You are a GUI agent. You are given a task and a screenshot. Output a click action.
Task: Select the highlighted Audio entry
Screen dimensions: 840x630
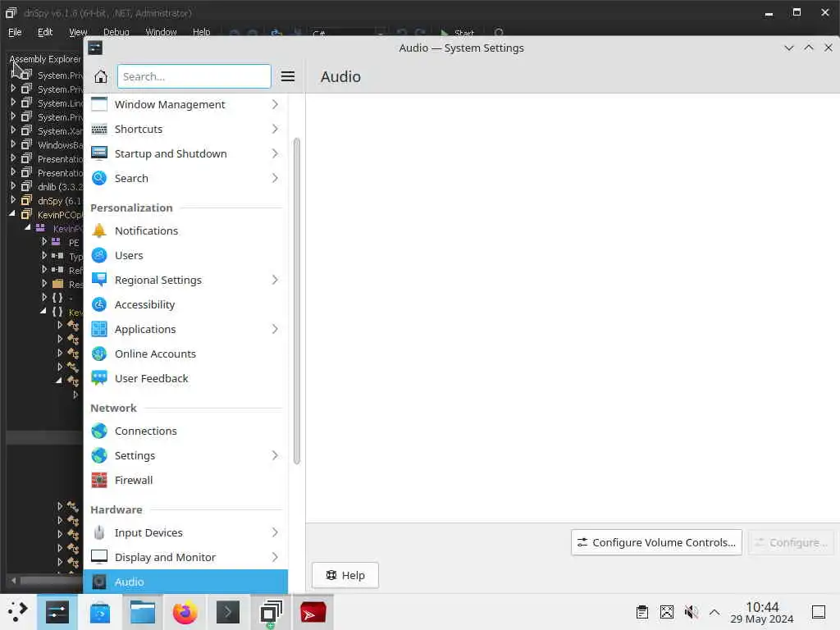coord(185,582)
